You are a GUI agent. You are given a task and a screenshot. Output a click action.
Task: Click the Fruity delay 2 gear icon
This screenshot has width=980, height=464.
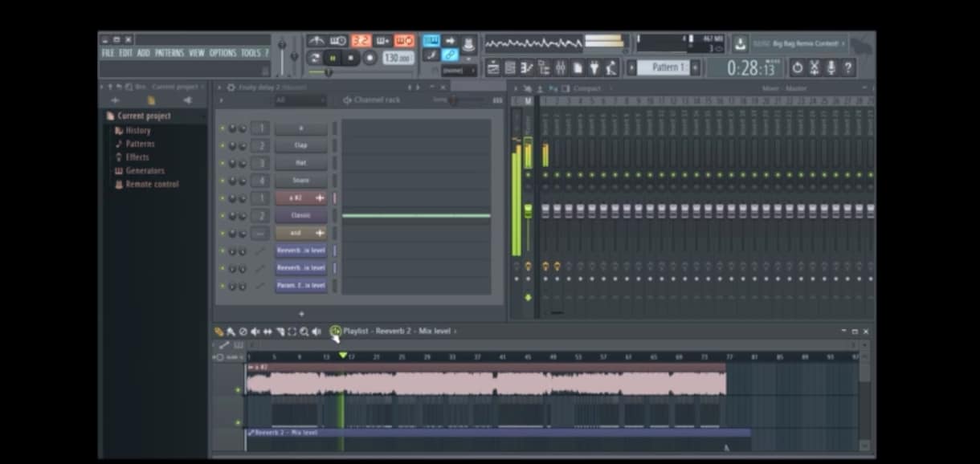pyautogui.click(x=231, y=87)
